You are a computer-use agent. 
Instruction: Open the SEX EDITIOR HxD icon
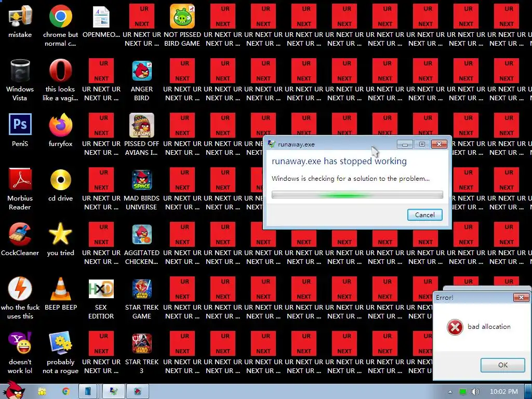101,289
